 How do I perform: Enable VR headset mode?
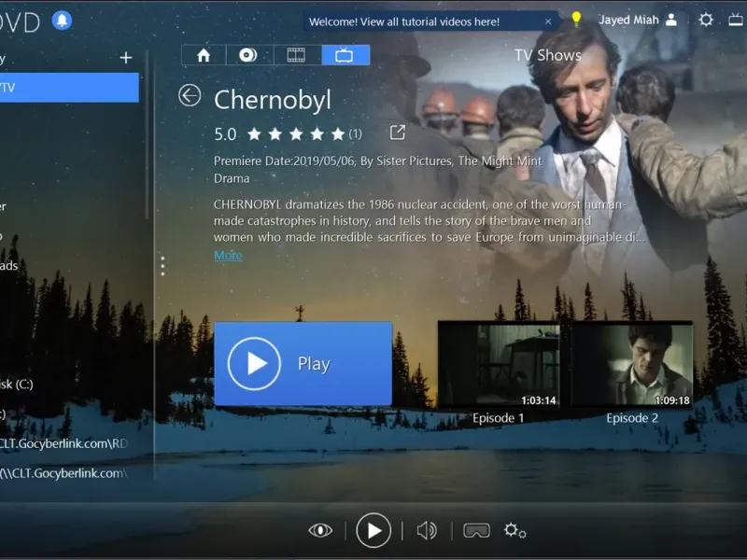click(476, 530)
